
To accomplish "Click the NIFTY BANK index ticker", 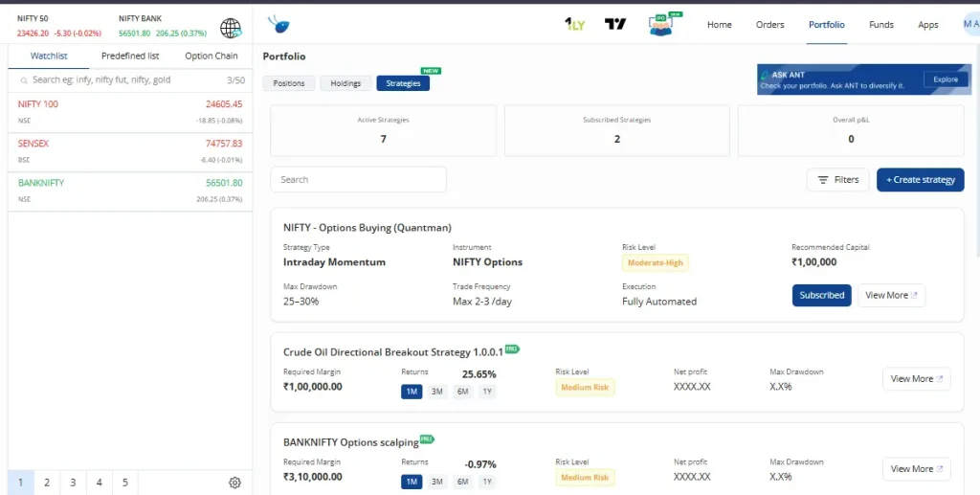I will point(163,26).
